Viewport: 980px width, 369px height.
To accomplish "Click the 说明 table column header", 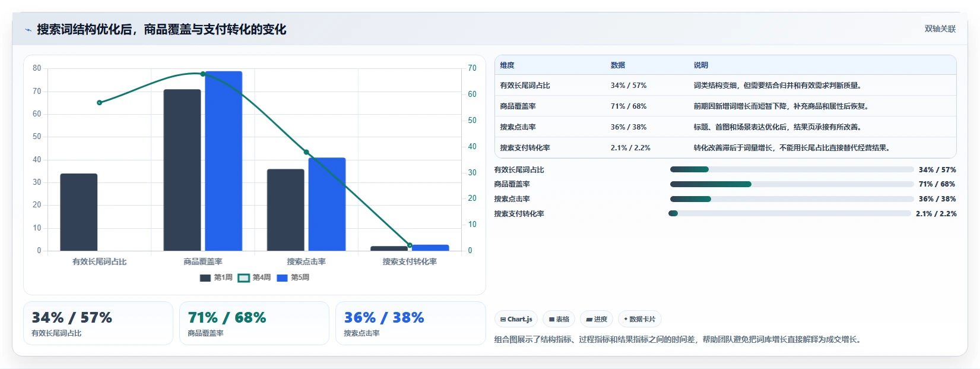I will pos(701,65).
